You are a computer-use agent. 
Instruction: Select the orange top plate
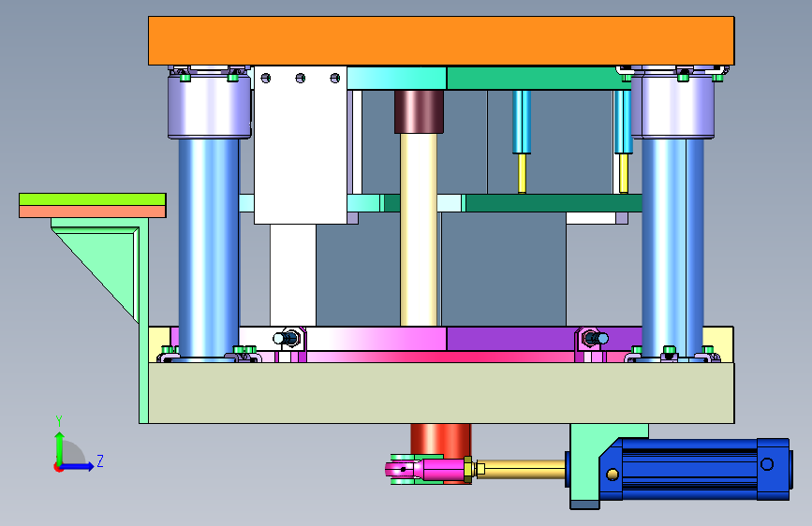click(441, 41)
